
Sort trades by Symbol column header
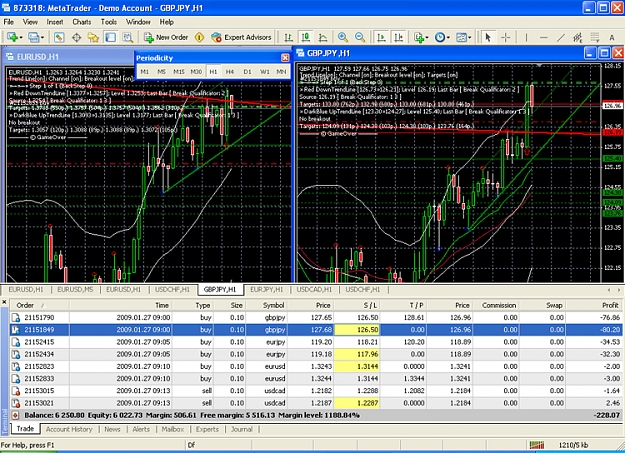click(x=266, y=305)
